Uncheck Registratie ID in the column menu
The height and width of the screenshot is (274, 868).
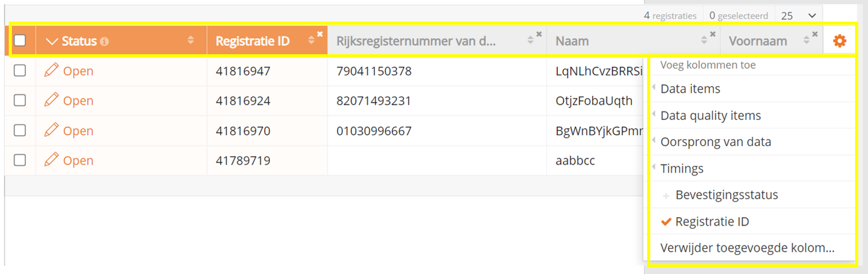coord(712,222)
